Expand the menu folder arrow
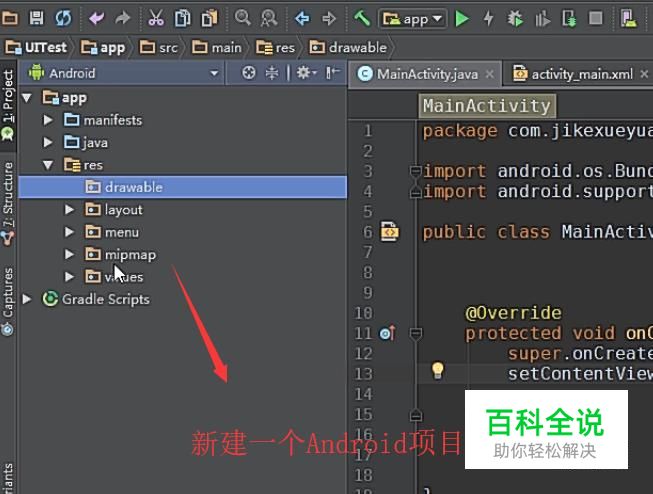Image resolution: width=653 pixels, height=494 pixels. coord(70,232)
